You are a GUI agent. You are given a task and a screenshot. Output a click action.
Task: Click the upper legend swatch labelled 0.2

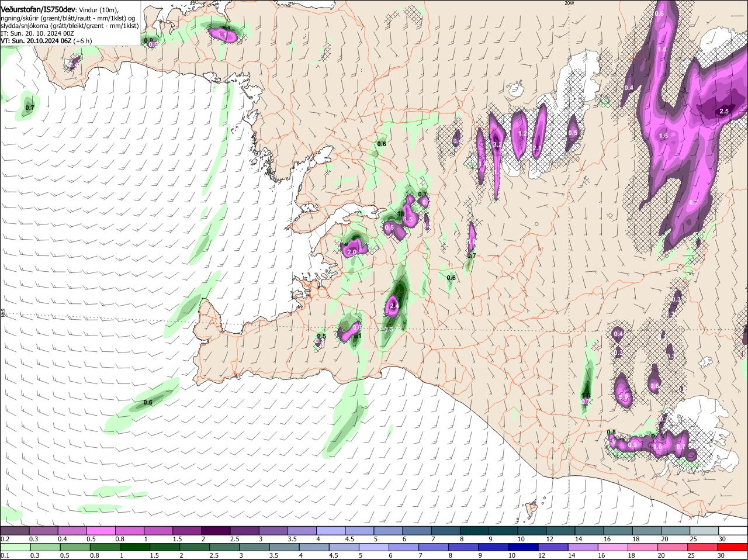15,531
